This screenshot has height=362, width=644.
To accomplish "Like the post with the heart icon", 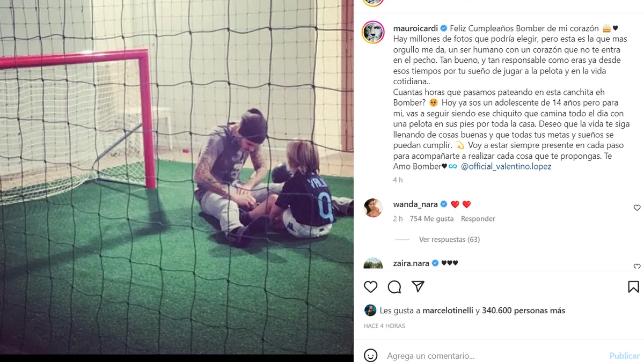I will click(371, 287).
